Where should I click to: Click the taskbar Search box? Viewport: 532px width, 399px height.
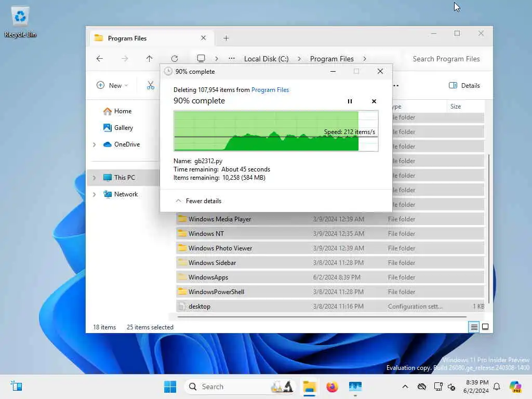tap(240, 387)
